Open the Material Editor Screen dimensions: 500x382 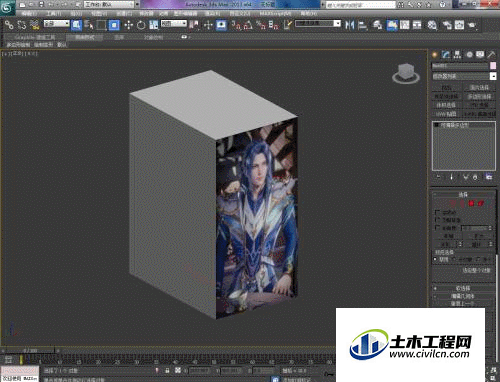pos(432,25)
